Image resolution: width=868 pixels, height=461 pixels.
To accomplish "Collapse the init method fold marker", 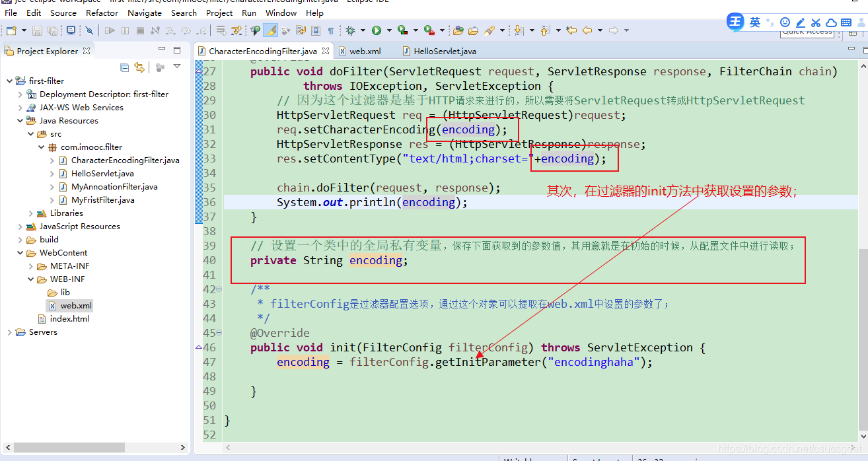I will [218, 333].
